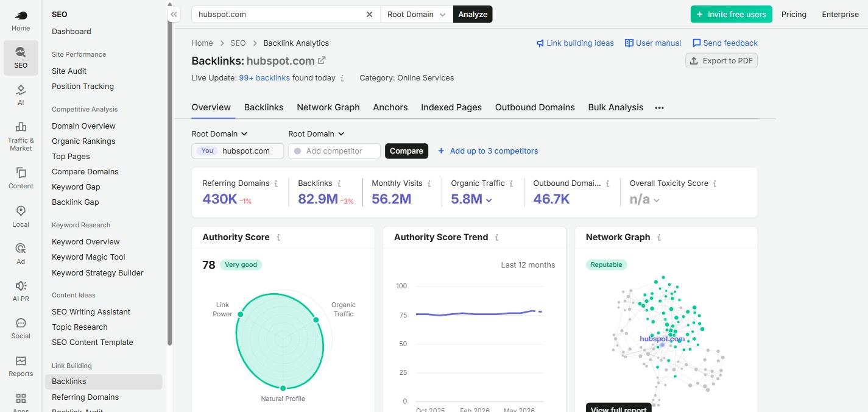Open more tabs ellipsis menu
Image resolution: width=868 pixels, height=412 pixels.
pos(659,108)
